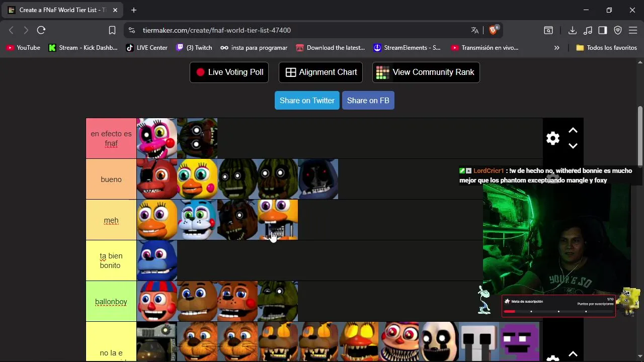Move the 'no la e' row up arrow
The height and width of the screenshot is (362, 644).
[573, 353]
